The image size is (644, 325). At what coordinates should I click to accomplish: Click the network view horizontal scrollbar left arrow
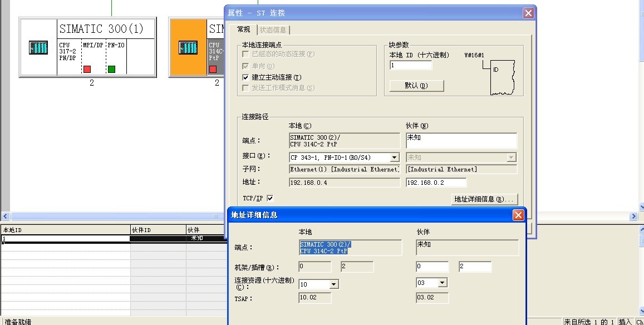point(6,216)
